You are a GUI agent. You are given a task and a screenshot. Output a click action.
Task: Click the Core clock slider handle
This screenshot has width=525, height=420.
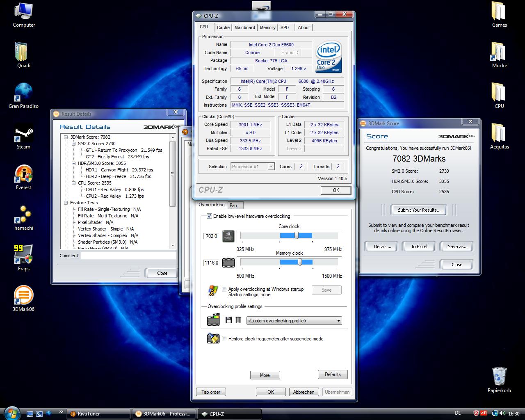click(297, 235)
